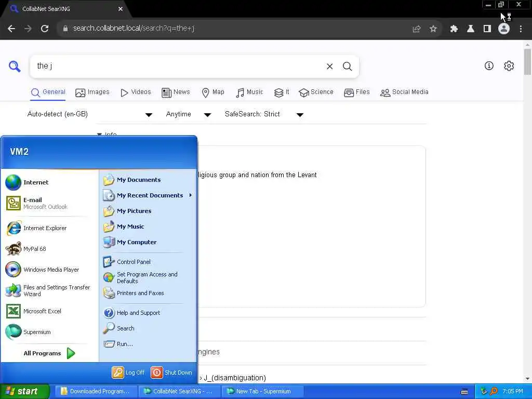Open the Auto-detect (en-GB) language dropdown

click(90, 114)
